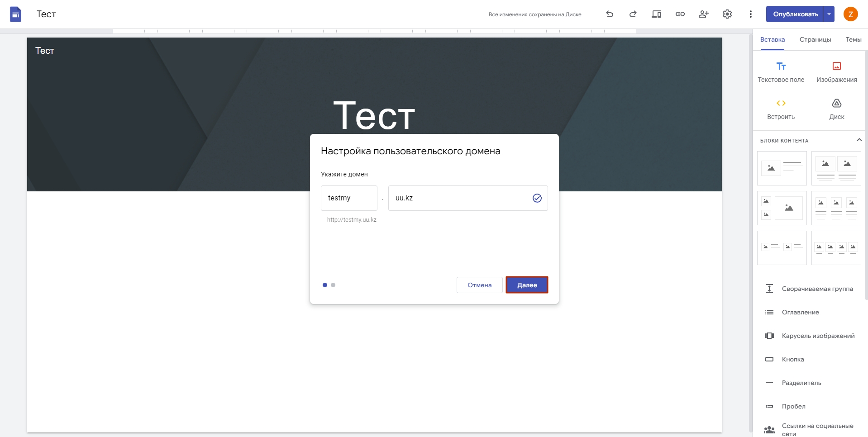The image size is (868, 437).
Task: Click the testmy subdomain input field
Action: pyautogui.click(x=349, y=198)
